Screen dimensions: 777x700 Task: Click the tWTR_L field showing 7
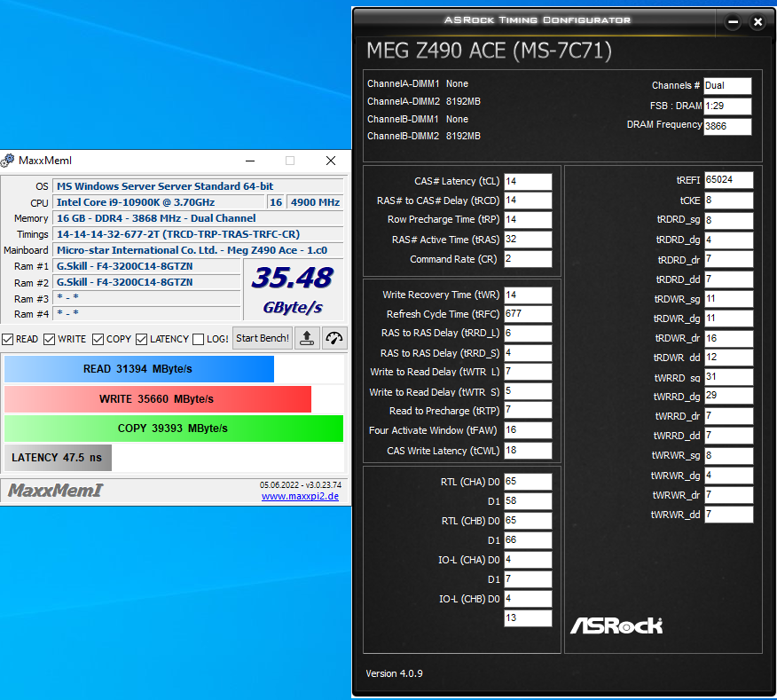(528, 372)
